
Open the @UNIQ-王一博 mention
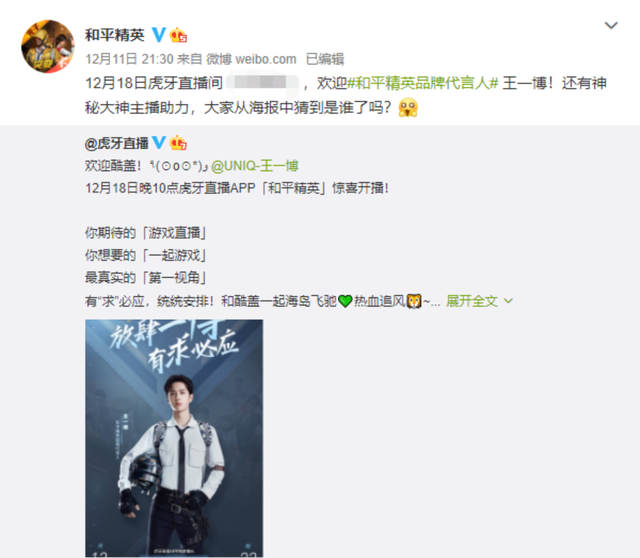point(255,166)
